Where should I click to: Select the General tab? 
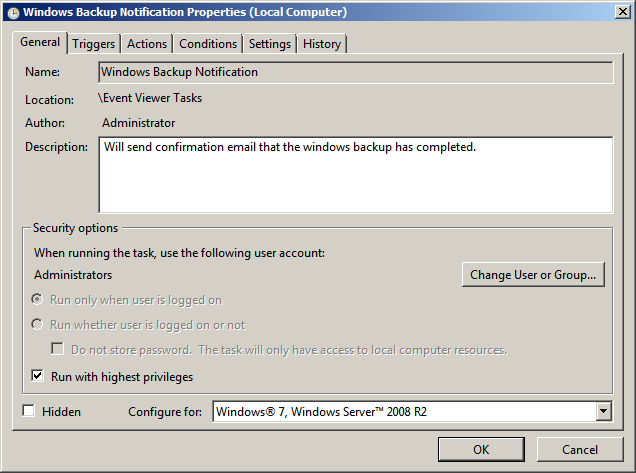[40, 42]
